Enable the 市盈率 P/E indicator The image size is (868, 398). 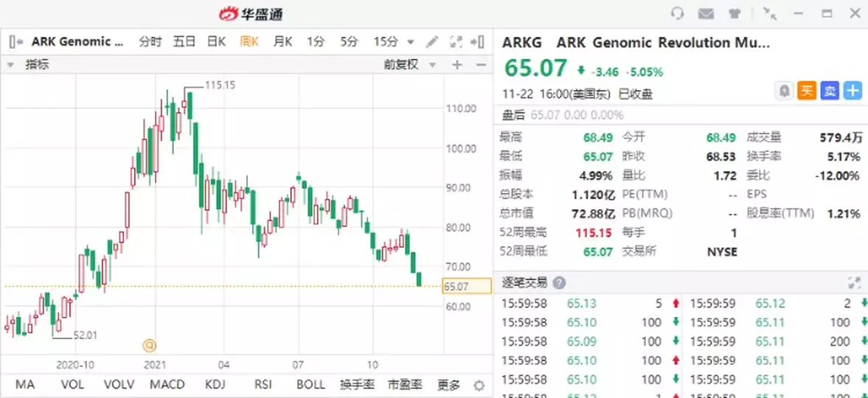point(405,385)
